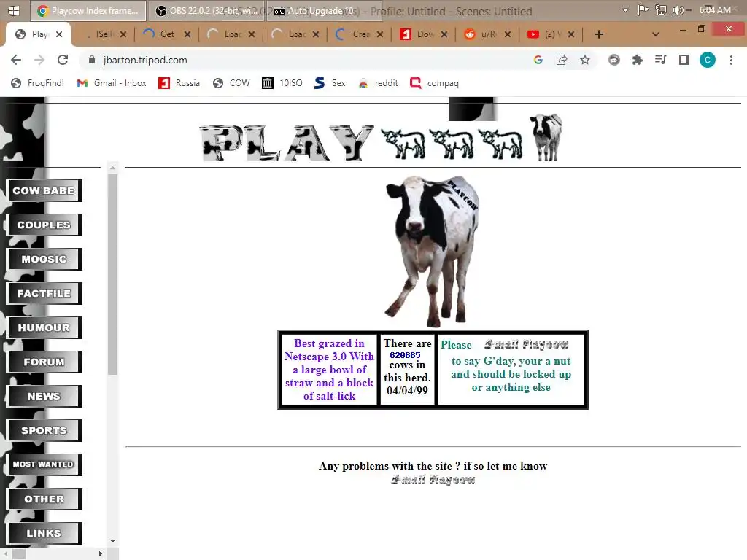Switch to the ISell tab
747x560 pixels.
pyautogui.click(x=102, y=34)
